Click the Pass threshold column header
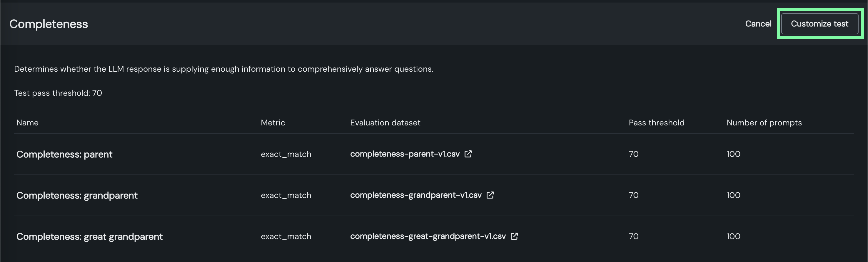The image size is (868, 262). point(656,122)
